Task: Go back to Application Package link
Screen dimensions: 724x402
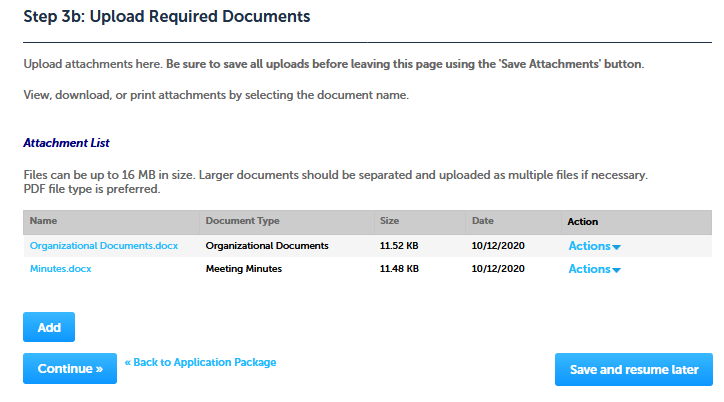Action: (x=200, y=362)
